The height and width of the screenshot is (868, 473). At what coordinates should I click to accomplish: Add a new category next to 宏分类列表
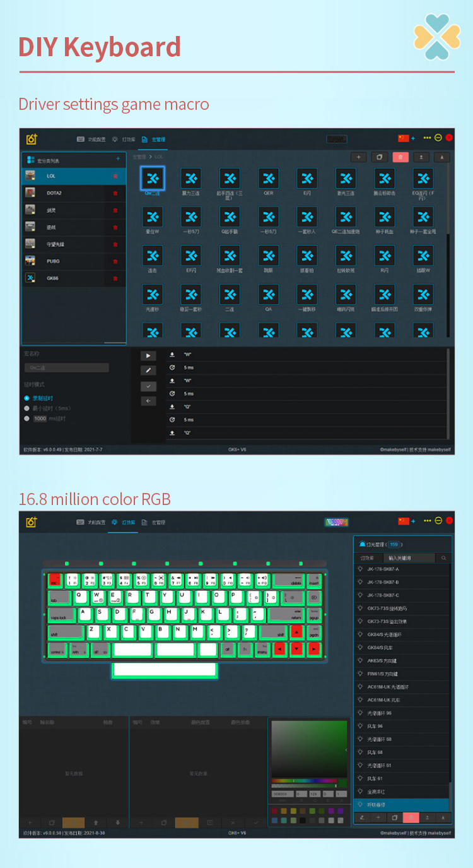click(118, 159)
